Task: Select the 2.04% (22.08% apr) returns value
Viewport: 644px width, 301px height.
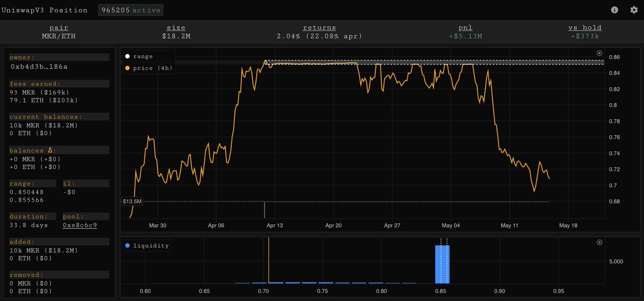Action: tap(320, 36)
